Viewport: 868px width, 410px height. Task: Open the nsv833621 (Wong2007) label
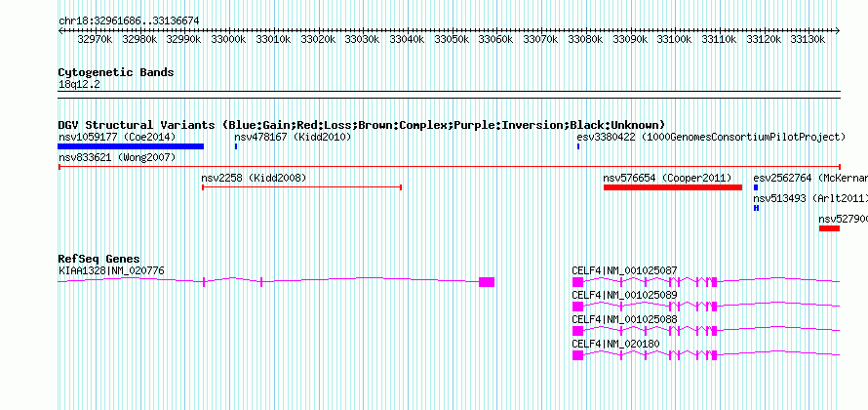click(117, 157)
